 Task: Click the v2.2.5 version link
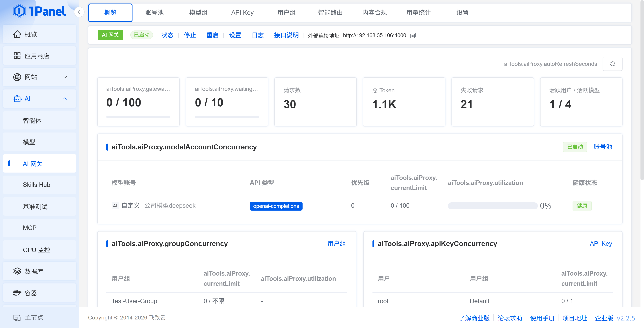tap(626, 318)
